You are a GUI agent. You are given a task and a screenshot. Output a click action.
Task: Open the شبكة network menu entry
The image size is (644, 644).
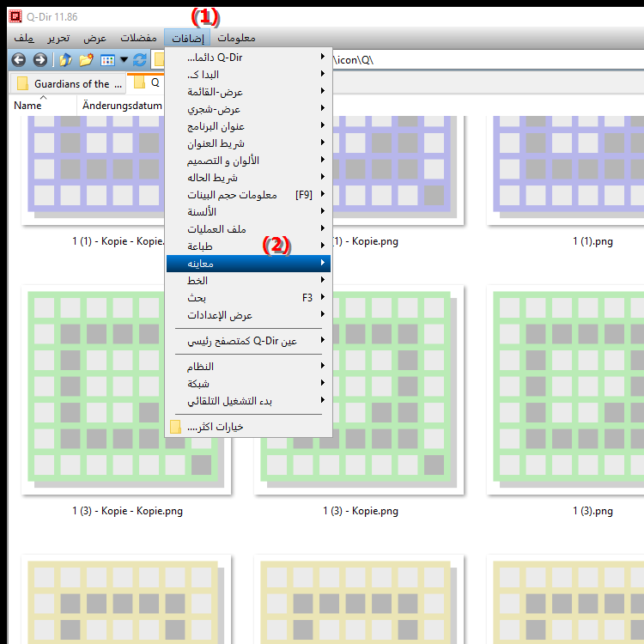click(x=248, y=384)
